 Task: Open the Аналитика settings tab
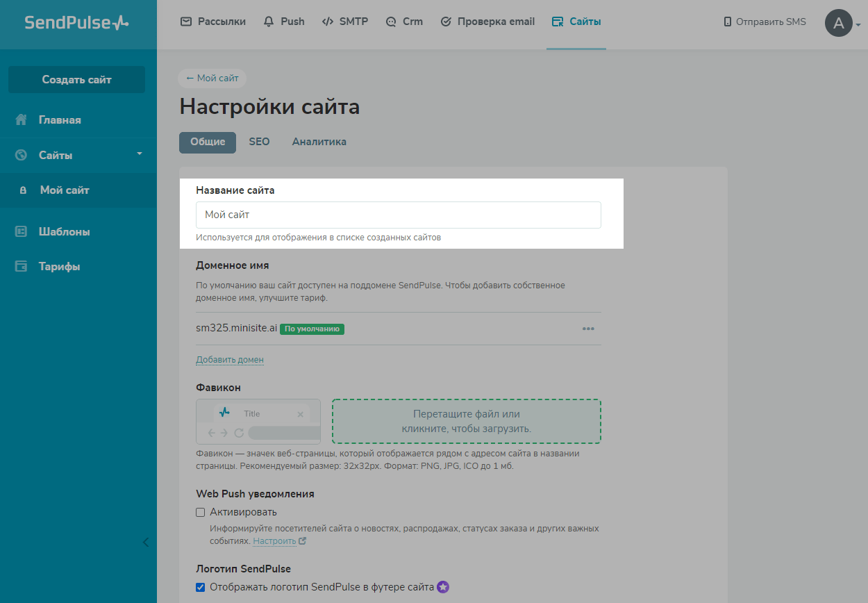319,142
